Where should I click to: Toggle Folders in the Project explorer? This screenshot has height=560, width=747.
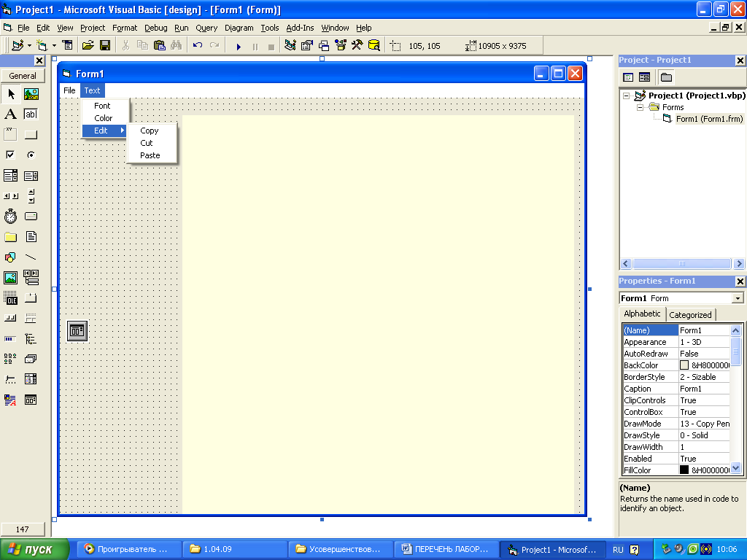666,77
